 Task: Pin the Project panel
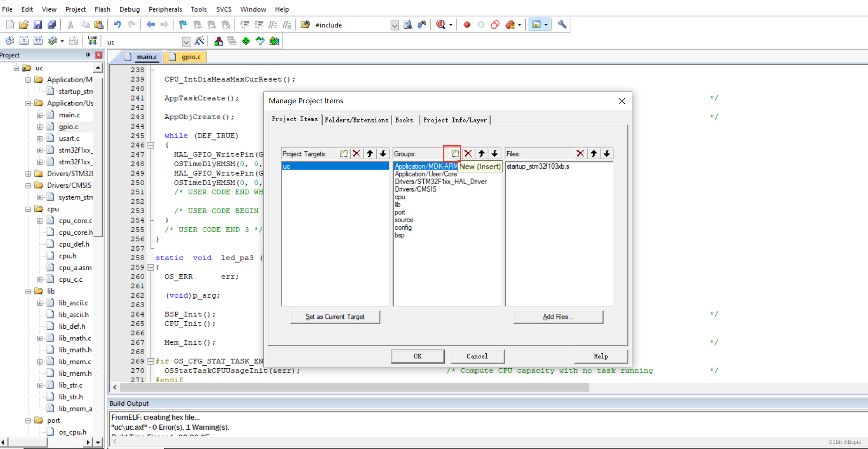click(x=88, y=55)
